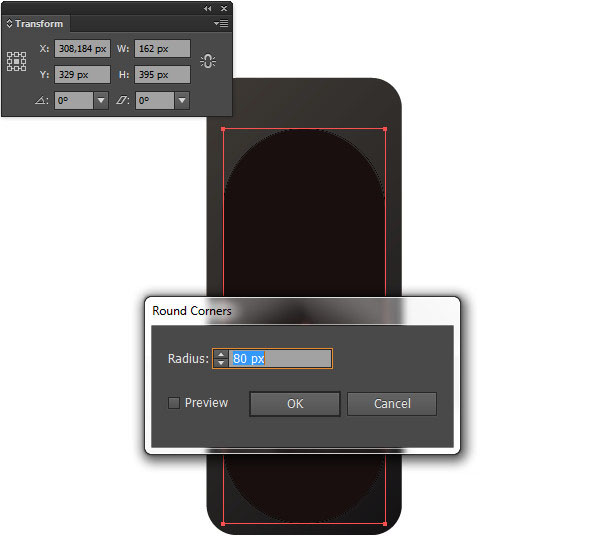Open the rotate angle dropdown
The image size is (595, 553).
[x=101, y=101]
